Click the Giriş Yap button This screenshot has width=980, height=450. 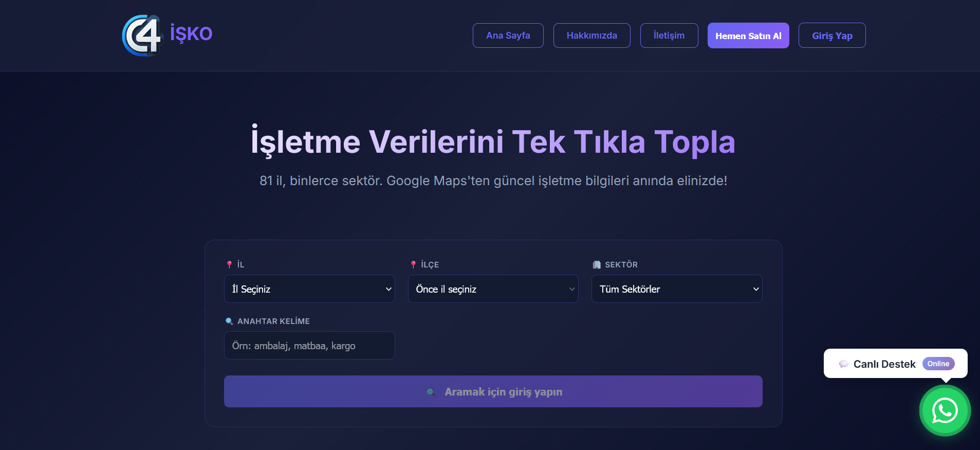click(x=831, y=35)
